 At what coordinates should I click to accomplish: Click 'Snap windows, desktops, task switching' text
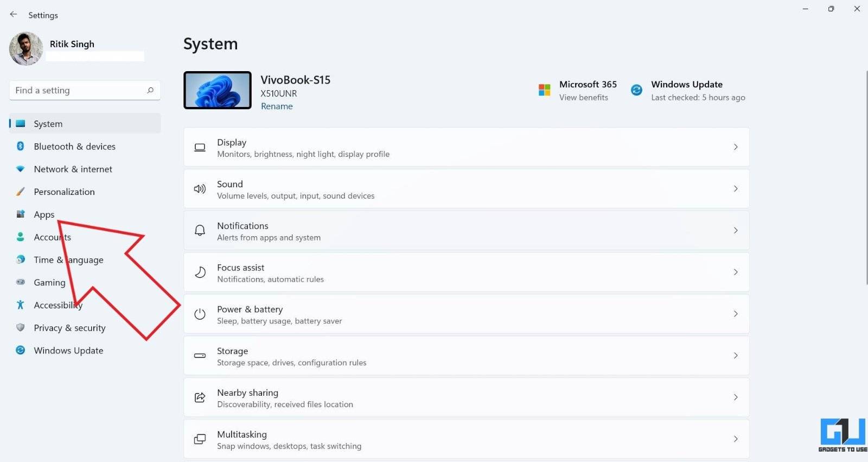[x=289, y=446]
